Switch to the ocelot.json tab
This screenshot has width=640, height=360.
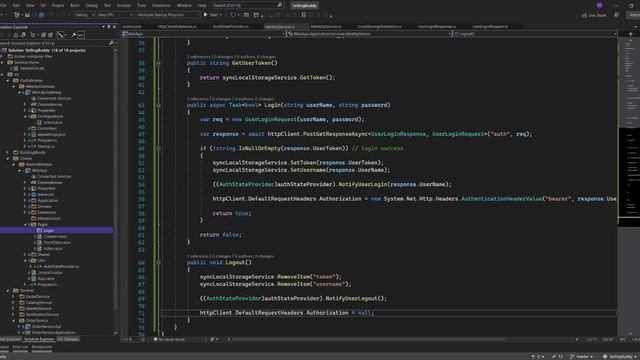pos(132,27)
